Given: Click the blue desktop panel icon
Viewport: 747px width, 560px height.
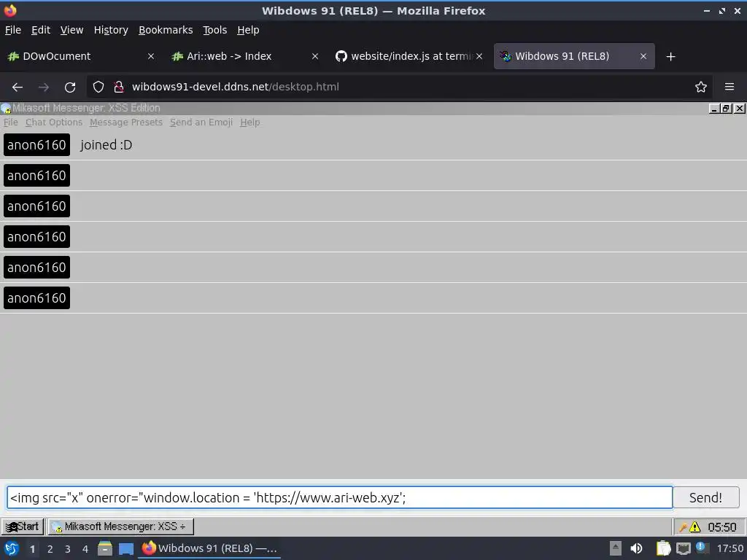Looking at the screenshot, I should [125, 549].
